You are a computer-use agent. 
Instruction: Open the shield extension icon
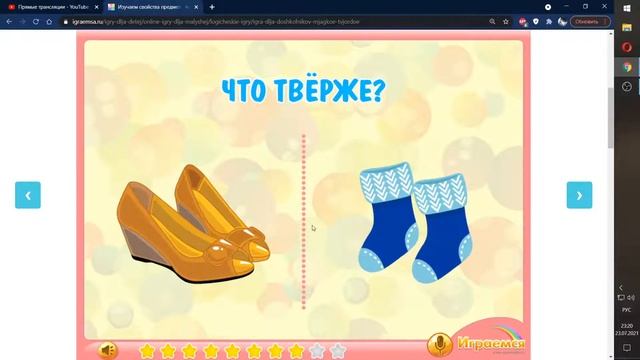coord(536,22)
